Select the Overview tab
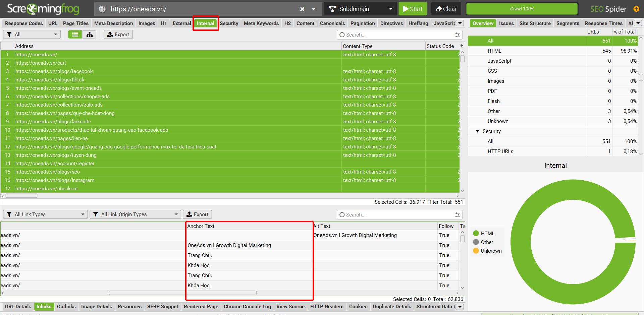Image resolution: width=644 pixels, height=315 pixels. click(x=483, y=23)
